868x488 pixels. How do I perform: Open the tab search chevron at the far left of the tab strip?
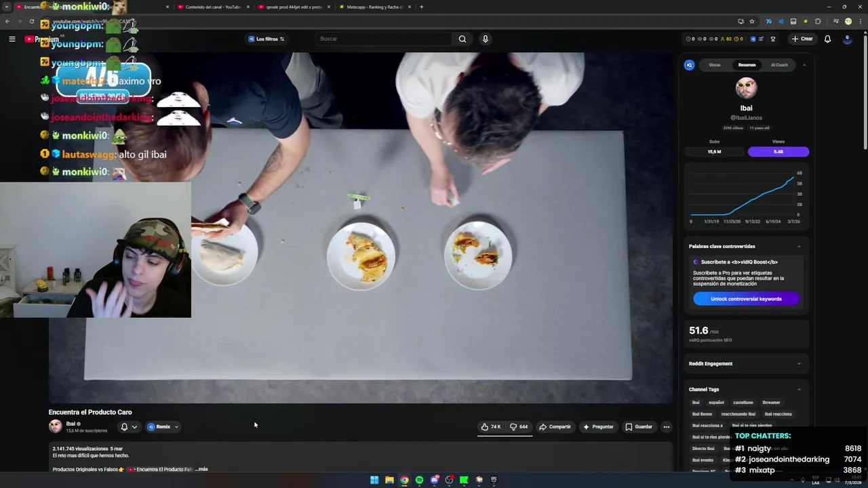point(7,7)
